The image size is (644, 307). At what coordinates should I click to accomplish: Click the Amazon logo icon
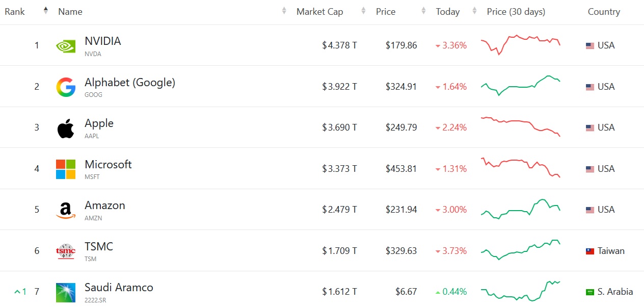[x=66, y=210]
